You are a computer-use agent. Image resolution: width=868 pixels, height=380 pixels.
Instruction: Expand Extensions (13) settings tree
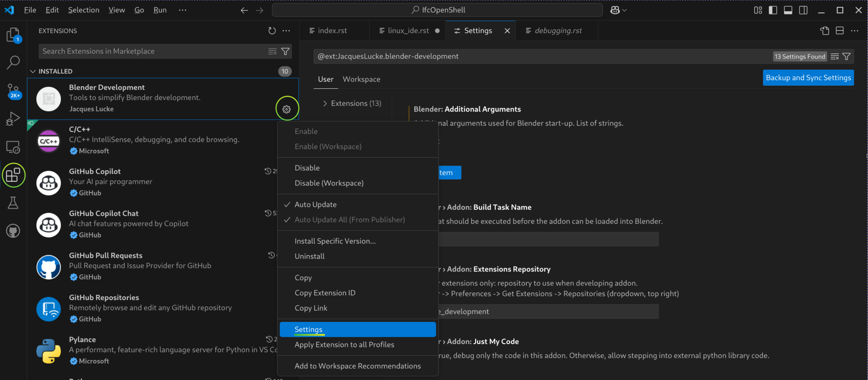coord(325,103)
